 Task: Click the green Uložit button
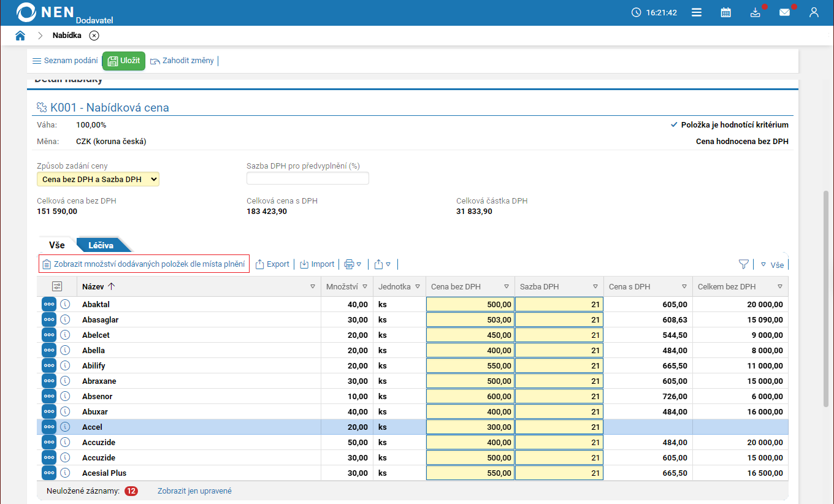pos(123,61)
